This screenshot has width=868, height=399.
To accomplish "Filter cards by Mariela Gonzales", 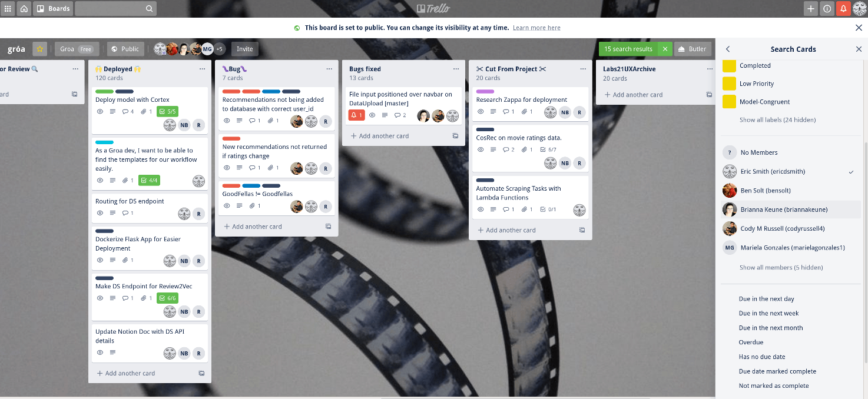I will 790,248.
